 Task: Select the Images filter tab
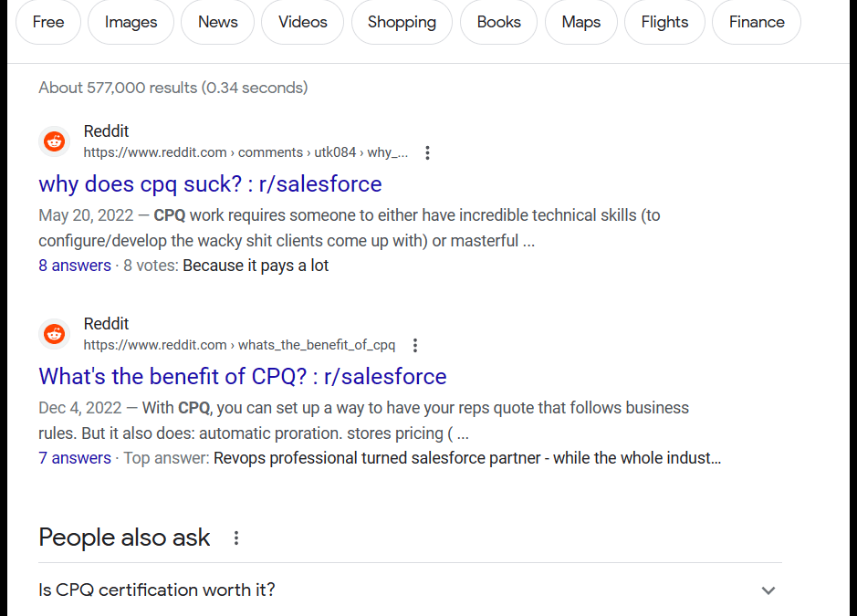(x=131, y=22)
